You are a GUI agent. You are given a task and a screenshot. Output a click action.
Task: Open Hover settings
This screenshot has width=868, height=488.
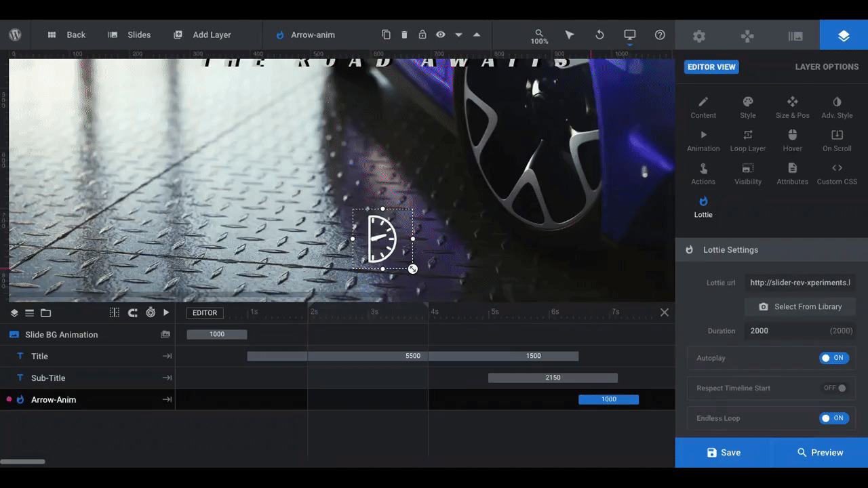click(793, 141)
